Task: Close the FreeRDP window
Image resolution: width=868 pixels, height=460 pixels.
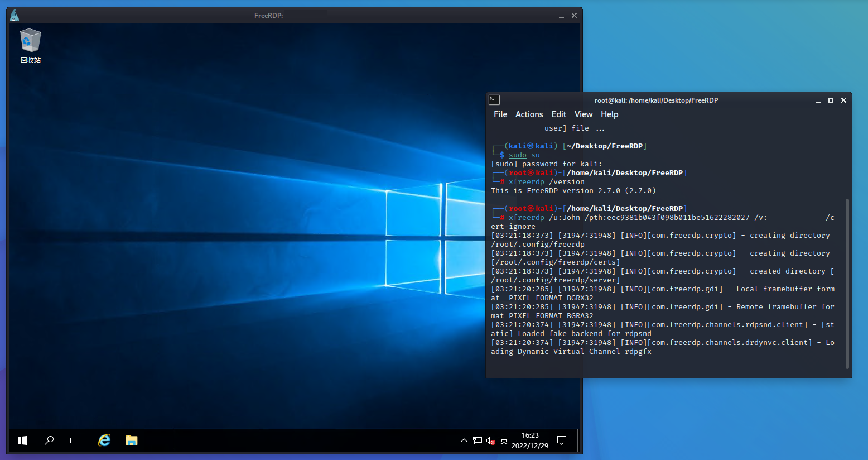Action: tap(574, 16)
